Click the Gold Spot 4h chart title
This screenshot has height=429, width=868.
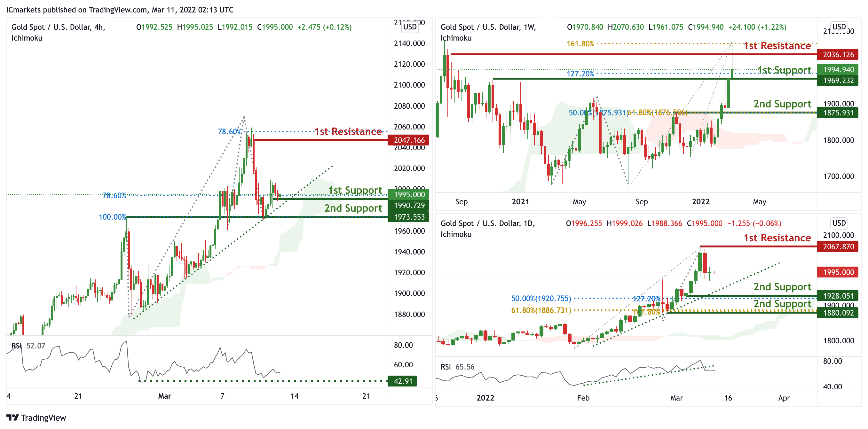(58, 27)
